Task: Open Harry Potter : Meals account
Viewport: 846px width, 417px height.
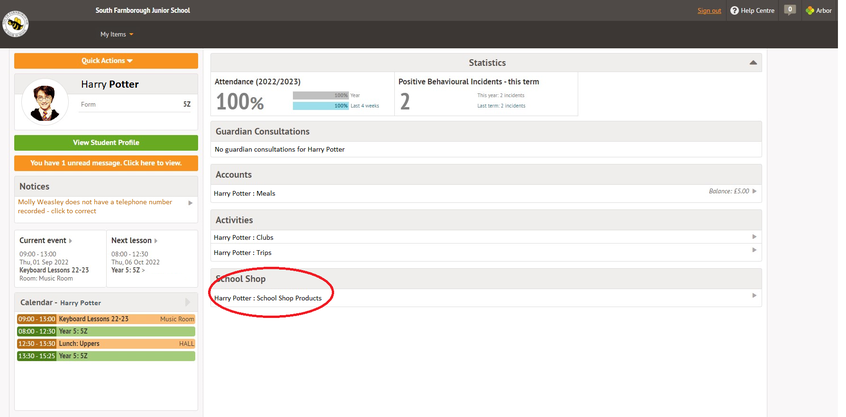Action: click(x=244, y=193)
